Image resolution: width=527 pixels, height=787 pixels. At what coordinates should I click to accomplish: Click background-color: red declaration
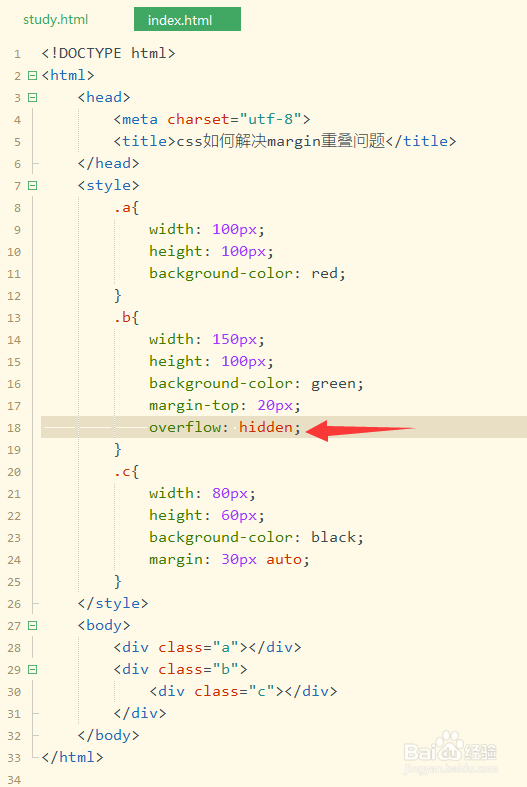(x=247, y=274)
